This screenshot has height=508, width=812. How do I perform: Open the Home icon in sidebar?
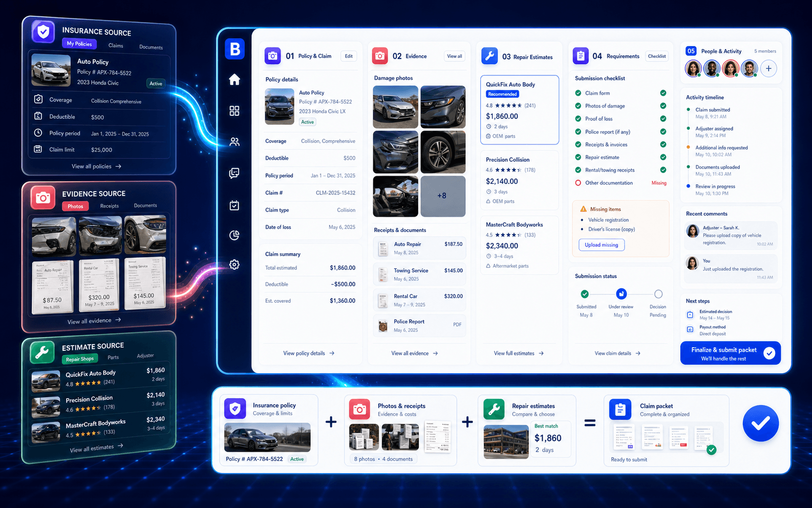point(234,79)
